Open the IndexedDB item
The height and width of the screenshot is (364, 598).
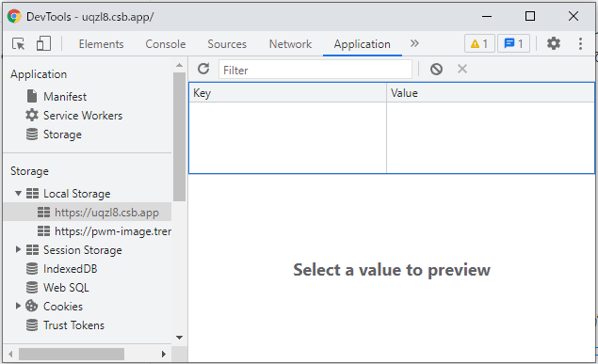pyautogui.click(x=71, y=269)
